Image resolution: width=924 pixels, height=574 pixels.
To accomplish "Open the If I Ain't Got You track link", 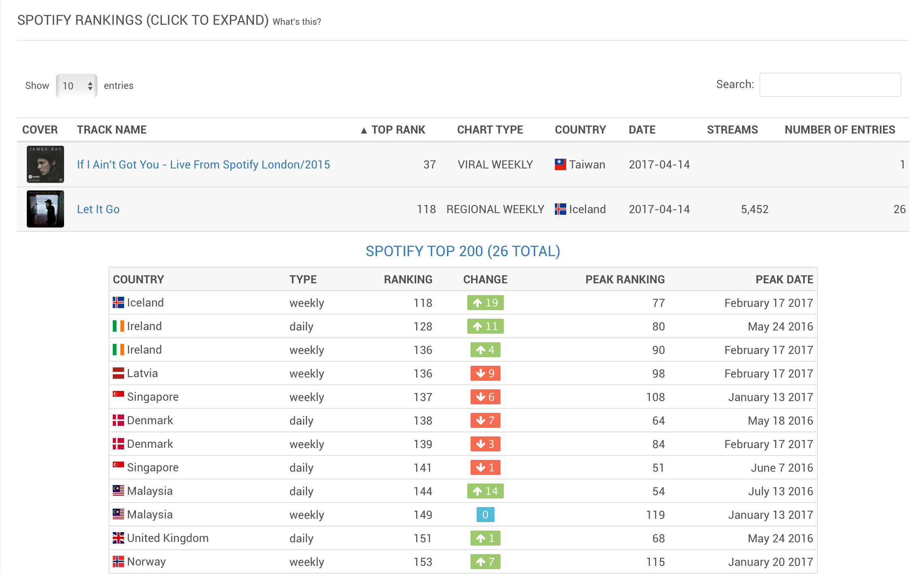I will tap(203, 164).
